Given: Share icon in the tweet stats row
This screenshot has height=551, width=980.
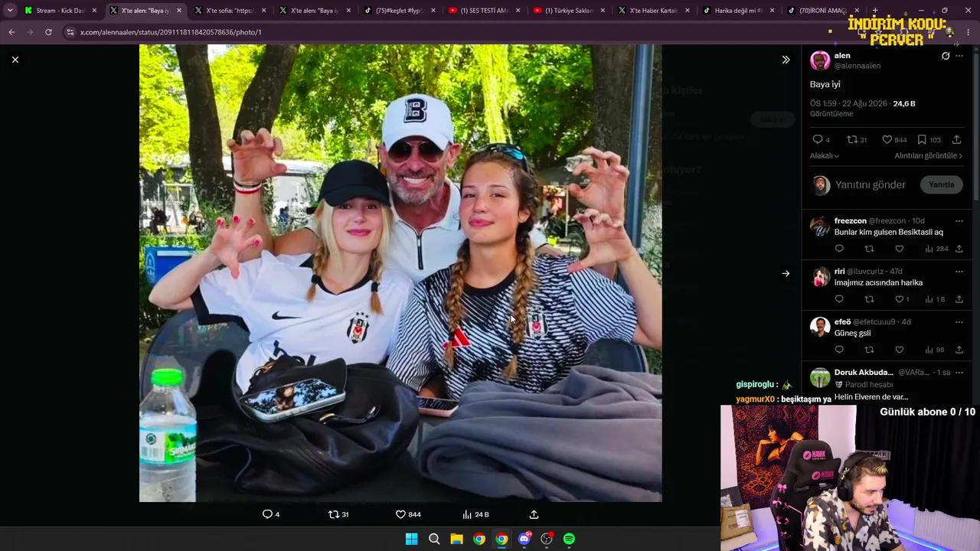Looking at the screenshot, I should (956, 139).
